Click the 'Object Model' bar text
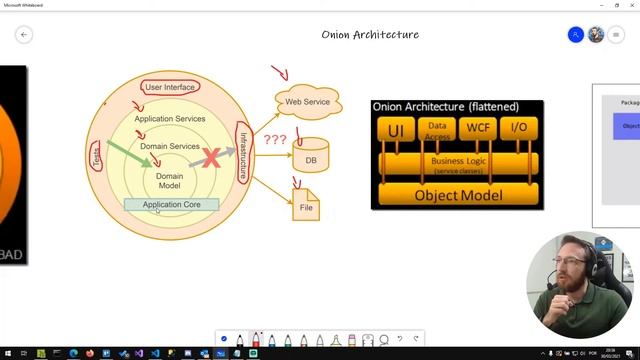Viewport: 640px width, 360px height. (458, 196)
